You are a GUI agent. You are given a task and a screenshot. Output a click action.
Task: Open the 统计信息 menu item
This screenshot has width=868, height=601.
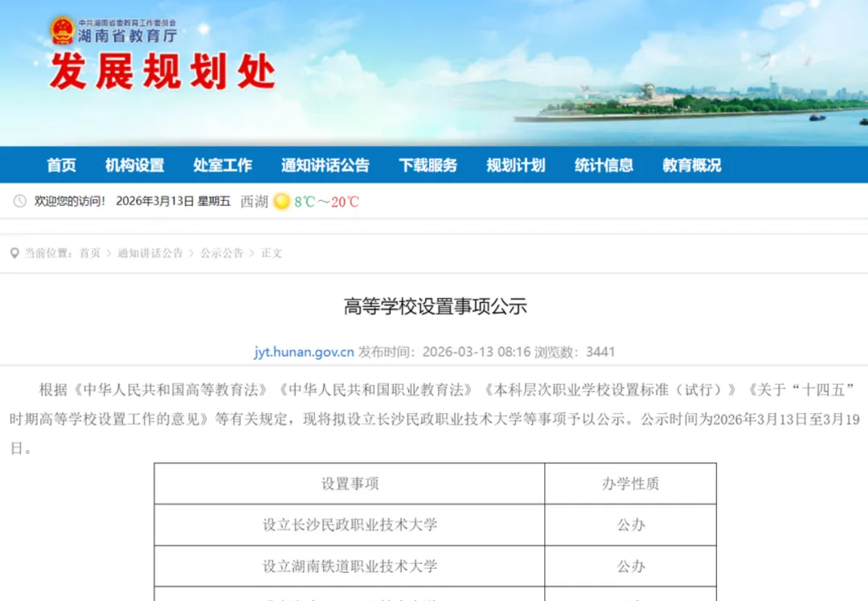(604, 165)
